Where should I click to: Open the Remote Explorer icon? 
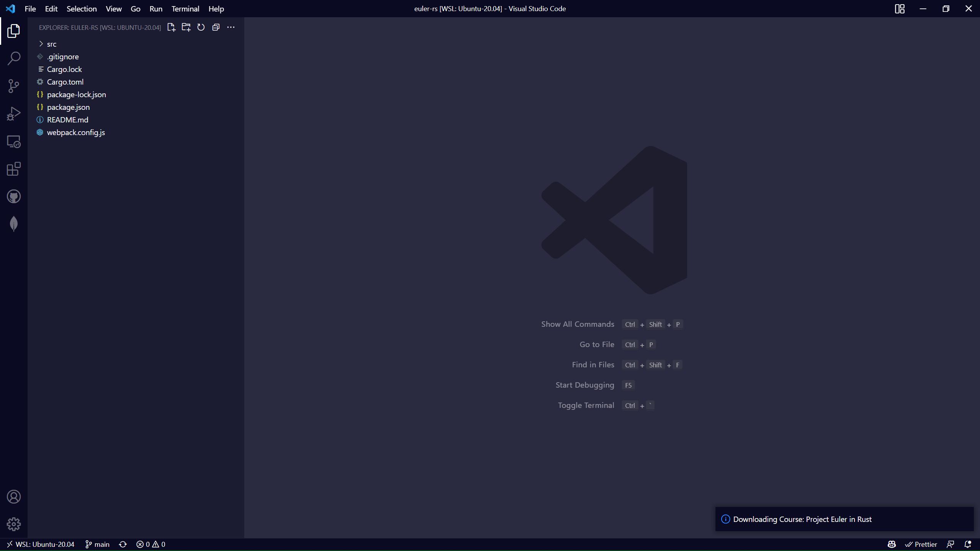coord(14,141)
